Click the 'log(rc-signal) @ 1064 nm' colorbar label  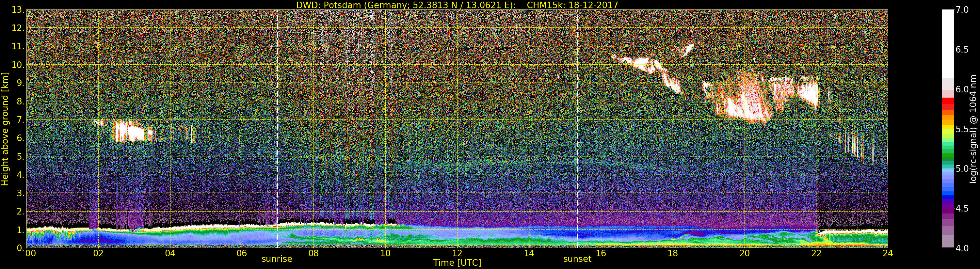973,129
